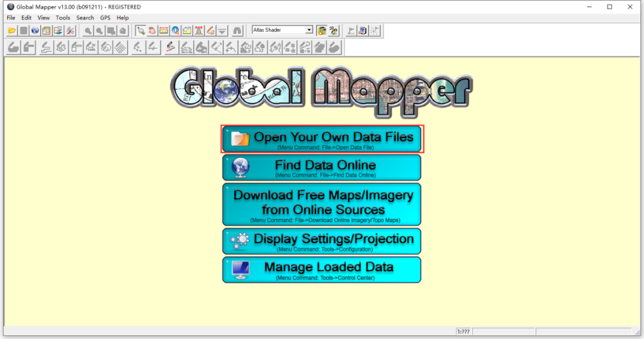Click the binoculars search toolbar icon
Image resolution: width=644 pixels, height=339 pixels.
pos(237,30)
